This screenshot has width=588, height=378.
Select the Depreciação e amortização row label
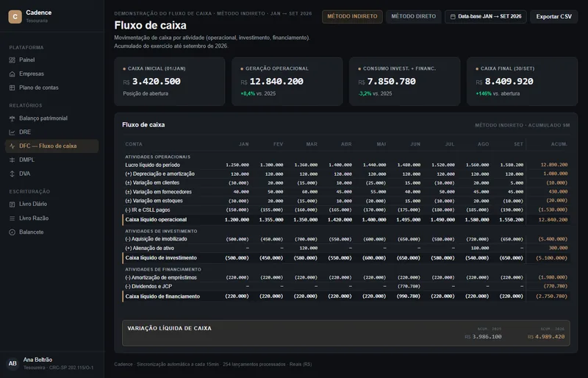click(160, 174)
